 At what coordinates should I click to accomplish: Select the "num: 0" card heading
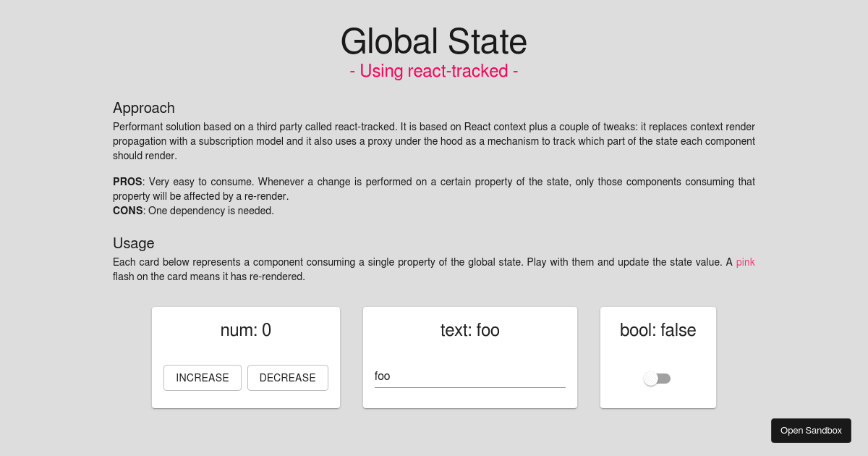[x=246, y=330]
